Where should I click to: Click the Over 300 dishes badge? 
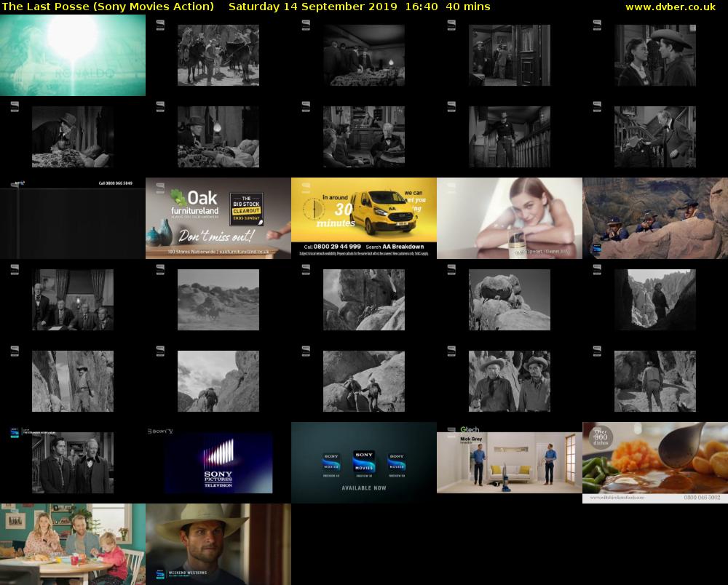tap(601, 437)
